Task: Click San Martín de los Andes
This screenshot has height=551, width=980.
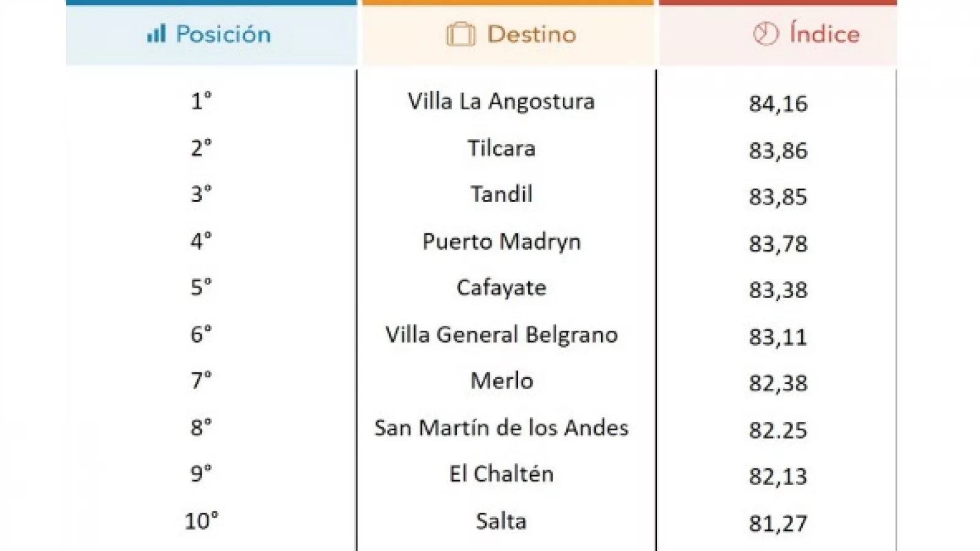Action: click(x=501, y=428)
